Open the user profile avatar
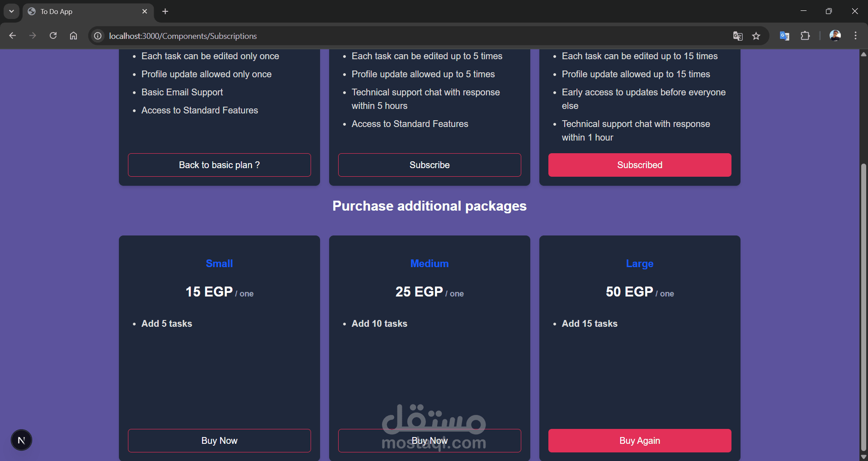The width and height of the screenshot is (868, 461). 835,36
